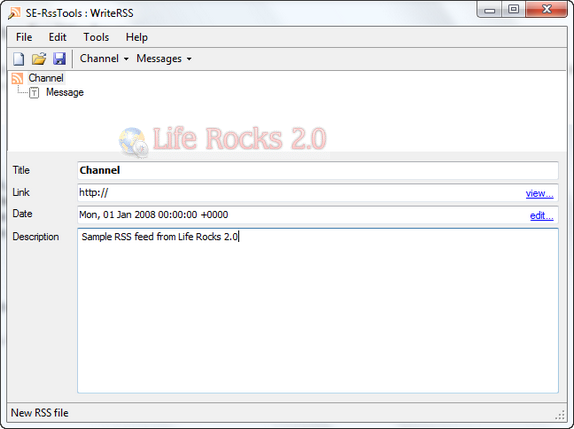Click the view... link in Link field
The height and width of the screenshot is (429, 574).
[539, 193]
